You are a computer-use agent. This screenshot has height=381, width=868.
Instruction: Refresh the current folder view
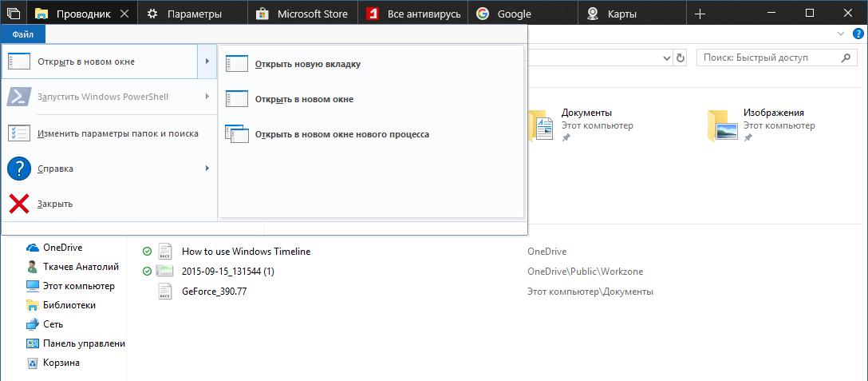tap(681, 58)
